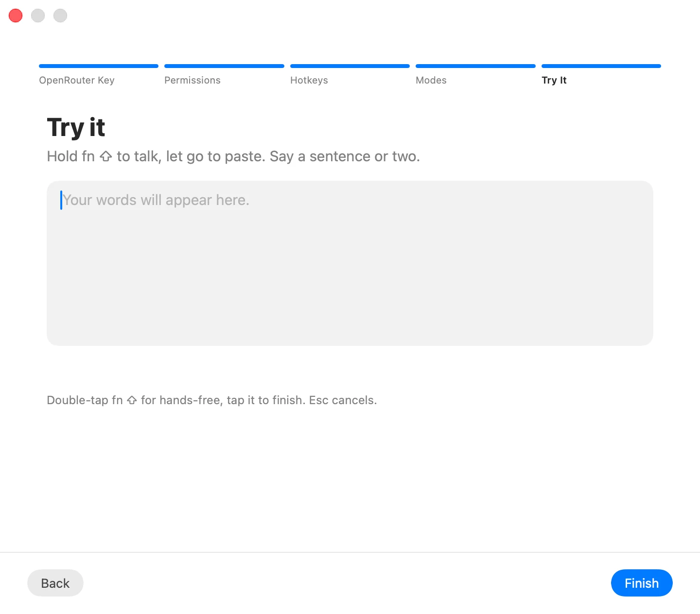Click the grayed-out zoom window button
This screenshot has width=700, height=614.
coord(60,16)
